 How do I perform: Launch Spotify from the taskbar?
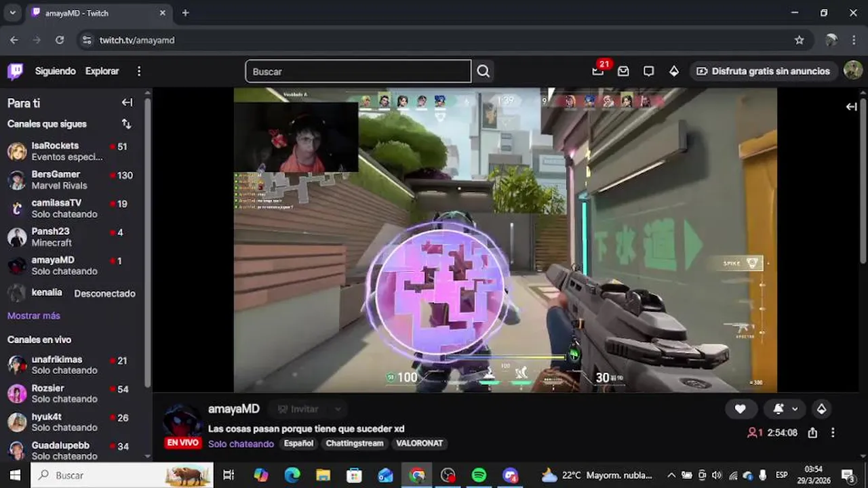tap(479, 475)
